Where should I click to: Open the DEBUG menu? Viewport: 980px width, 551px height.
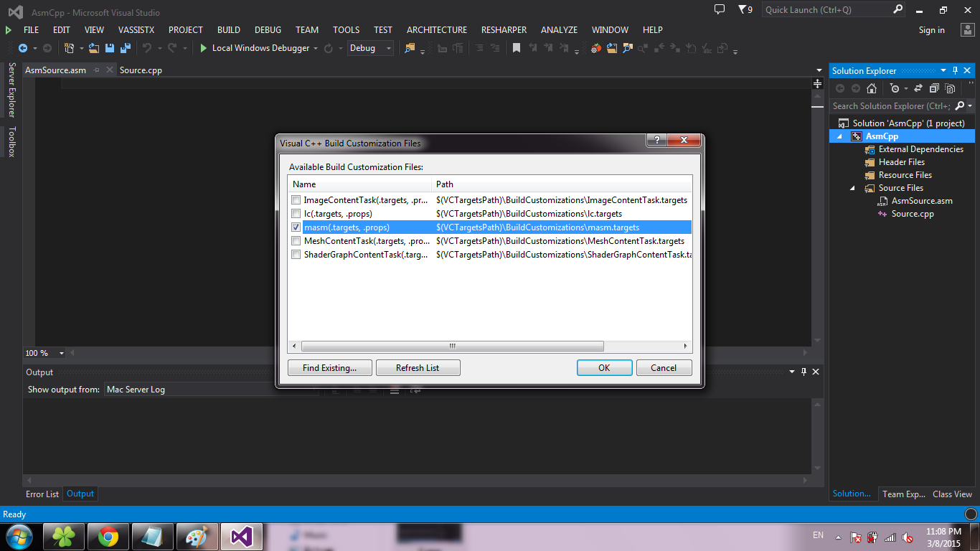tap(268, 30)
